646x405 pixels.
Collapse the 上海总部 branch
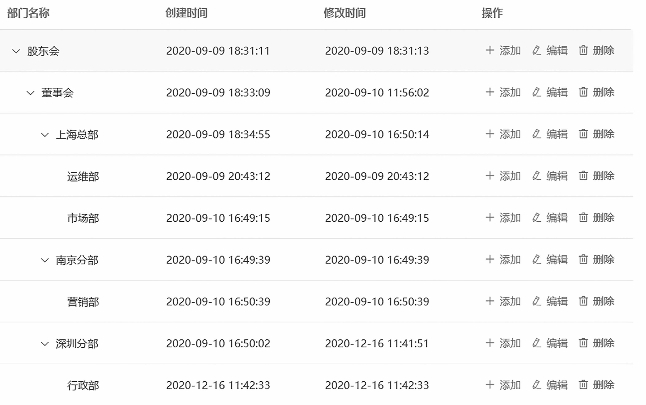pyautogui.click(x=44, y=135)
